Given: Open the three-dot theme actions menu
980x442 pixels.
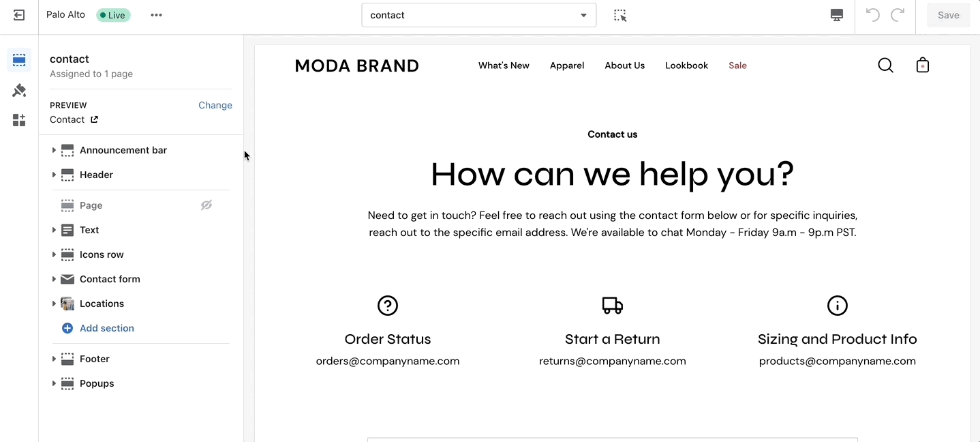Looking at the screenshot, I should click(157, 15).
